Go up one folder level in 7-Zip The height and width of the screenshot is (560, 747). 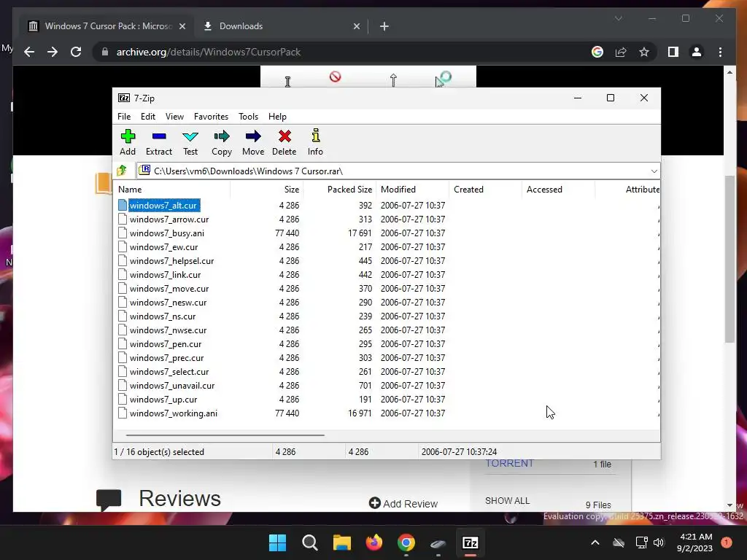[x=122, y=171]
